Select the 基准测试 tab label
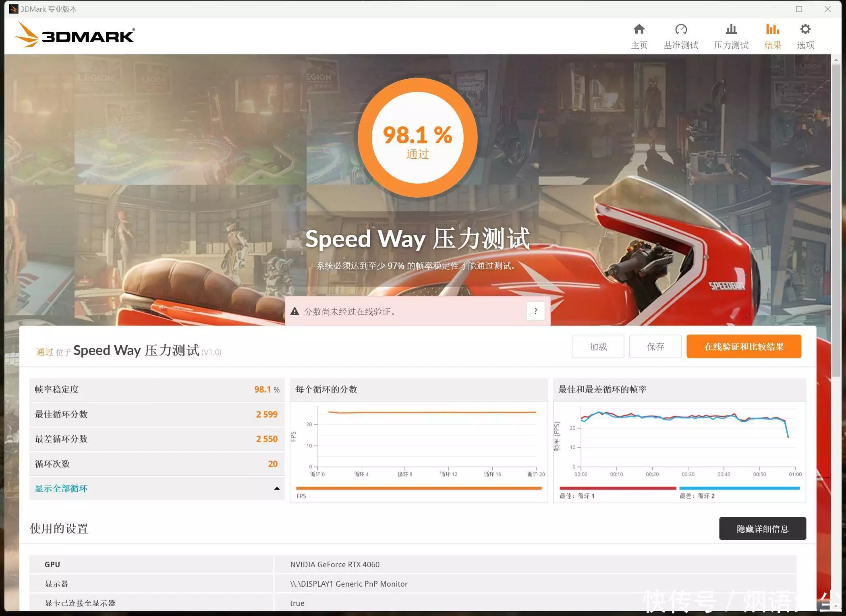This screenshot has width=846, height=616. click(x=681, y=45)
